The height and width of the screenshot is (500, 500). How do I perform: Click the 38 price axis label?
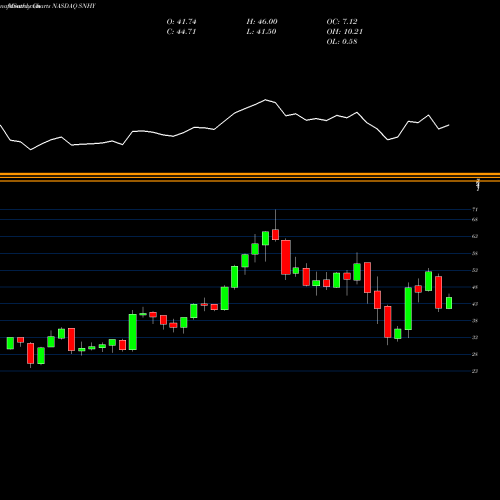coord(475,321)
